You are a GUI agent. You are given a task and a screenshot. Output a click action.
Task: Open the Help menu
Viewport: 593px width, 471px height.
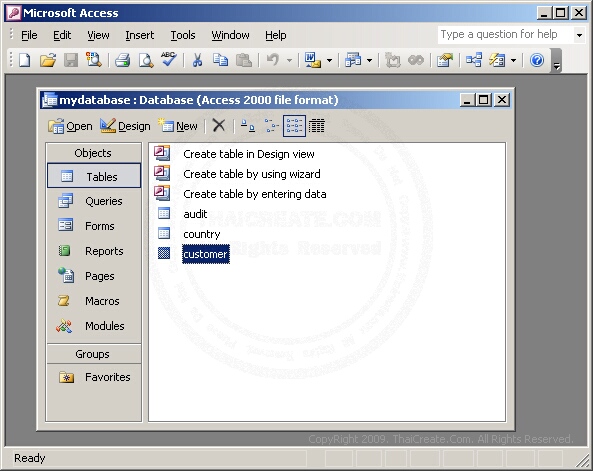click(275, 35)
